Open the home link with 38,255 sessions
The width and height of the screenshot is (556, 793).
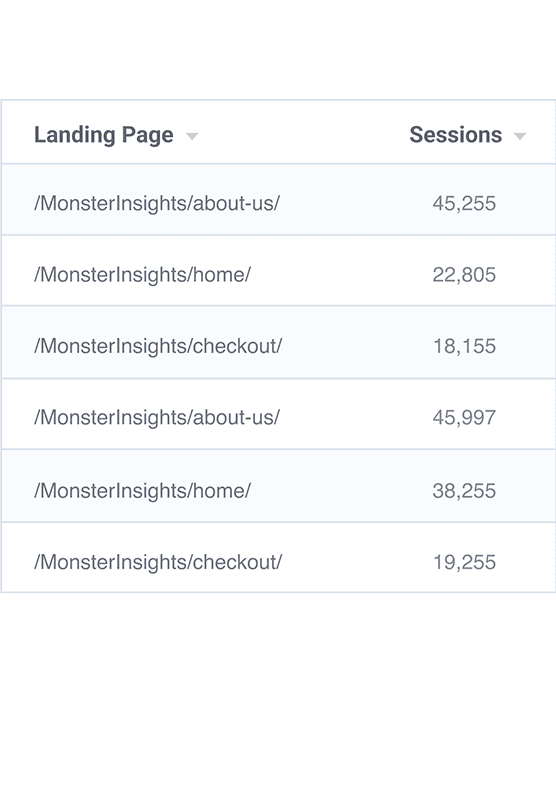(x=142, y=491)
